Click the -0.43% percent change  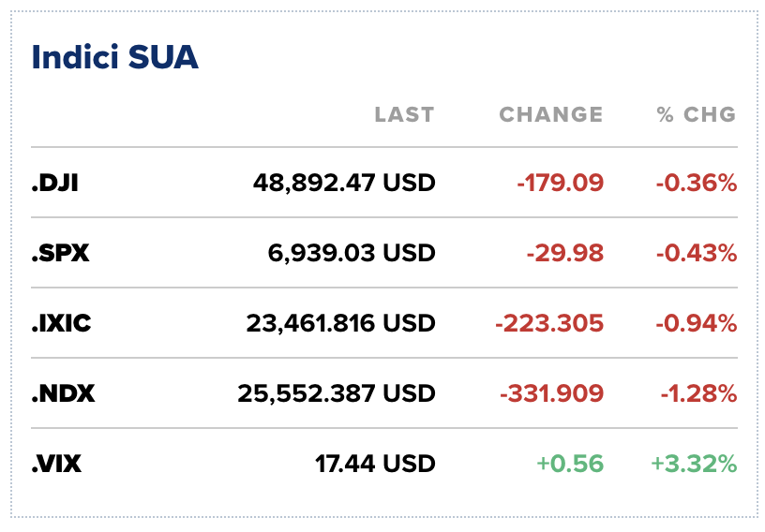(696, 253)
